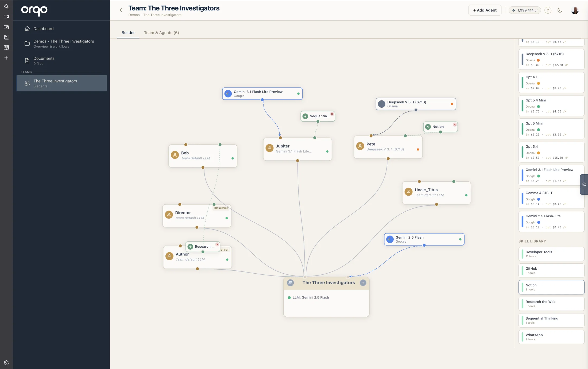
Task: Switch to Team & Agents tab
Action: [161, 33]
